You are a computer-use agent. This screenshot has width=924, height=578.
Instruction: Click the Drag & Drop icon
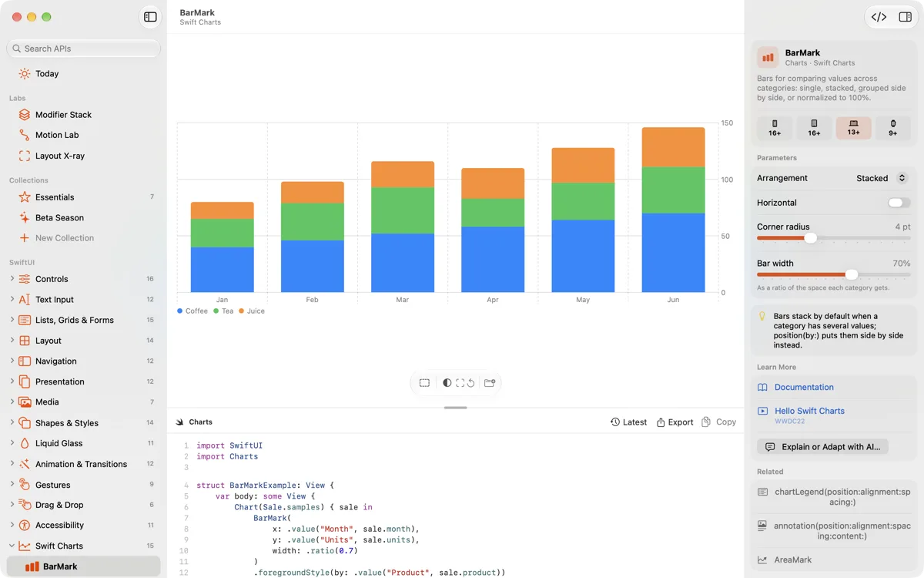point(25,505)
